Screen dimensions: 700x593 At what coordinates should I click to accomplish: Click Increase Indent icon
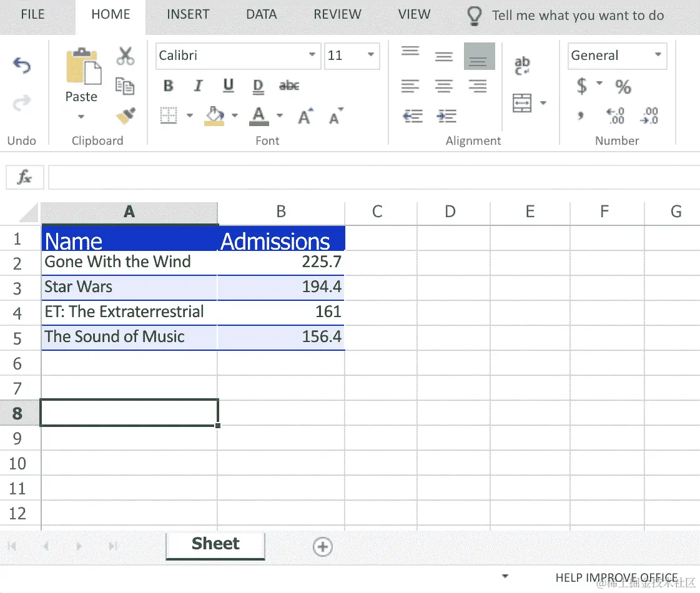(x=446, y=116)
